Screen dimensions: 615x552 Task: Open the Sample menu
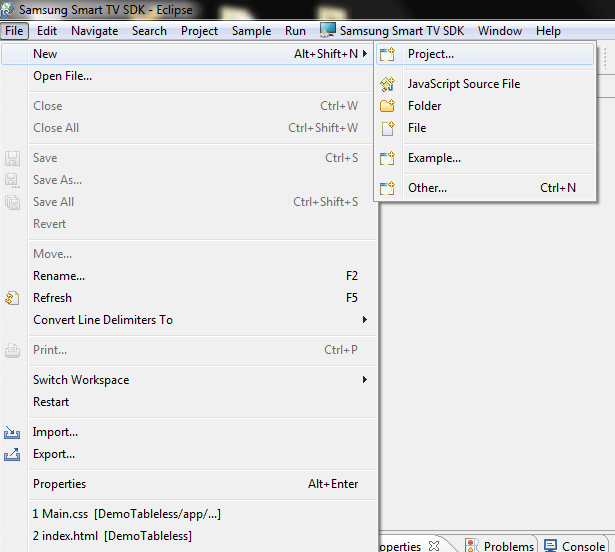point(251,31)
